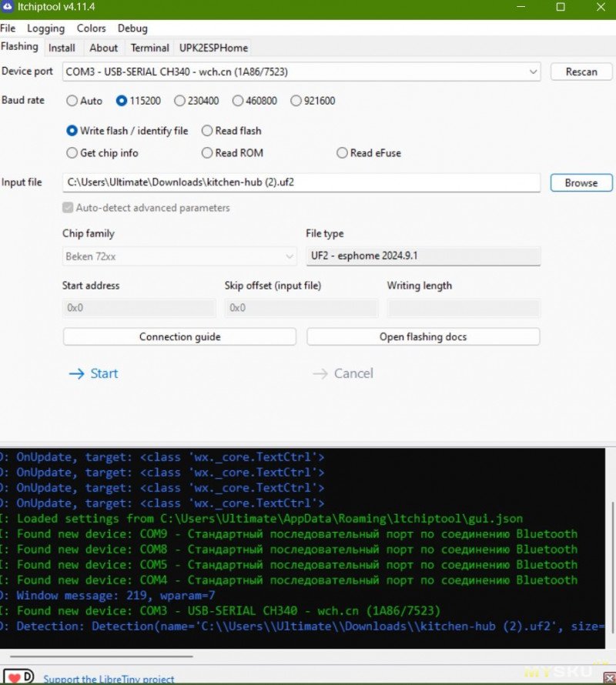
Task: Open the Colors menu
Action: pyautogui.click(x=91, y=28)
